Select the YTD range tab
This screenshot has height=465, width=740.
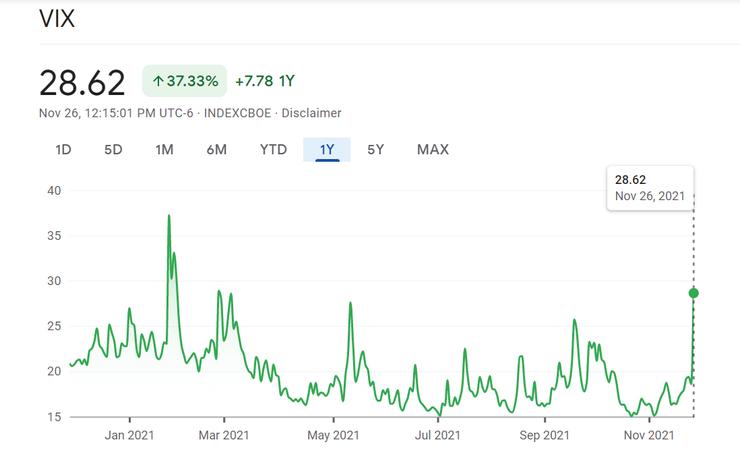(x=273, y=150)
